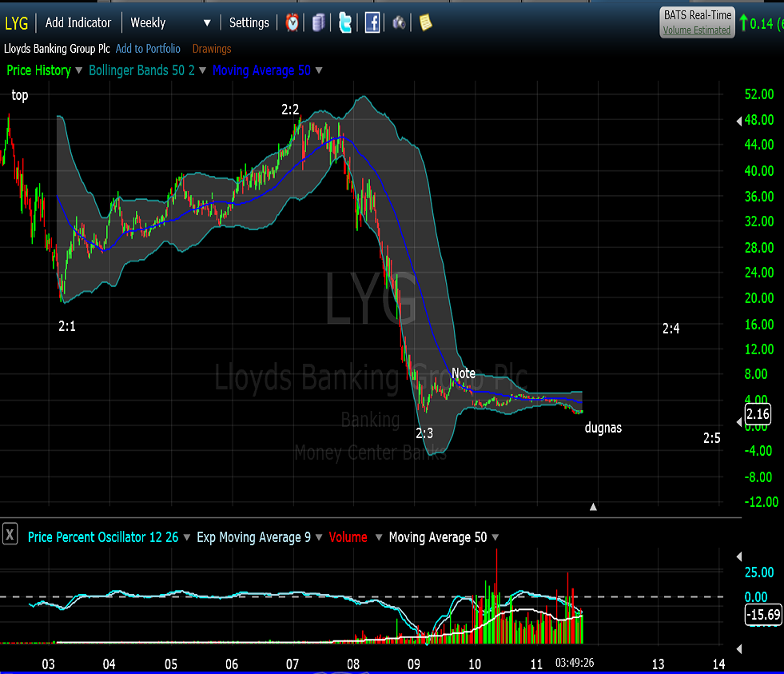Close the lower indicator pane with X

tap(10, 533)
